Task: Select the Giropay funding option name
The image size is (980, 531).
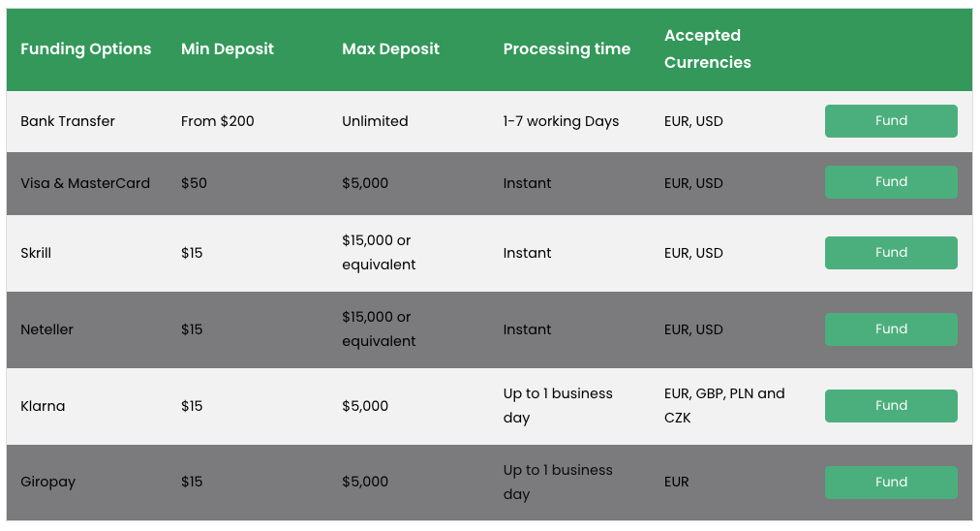Action: [47, 483]
